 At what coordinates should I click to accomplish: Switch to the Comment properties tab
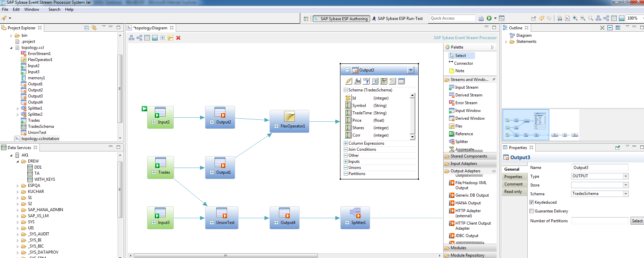tap(513, 184)
